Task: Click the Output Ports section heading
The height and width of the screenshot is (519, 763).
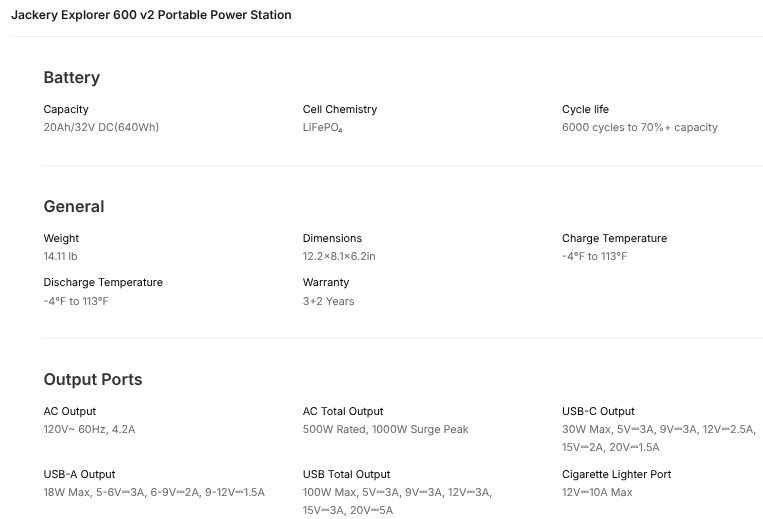Action: point(93,380)
